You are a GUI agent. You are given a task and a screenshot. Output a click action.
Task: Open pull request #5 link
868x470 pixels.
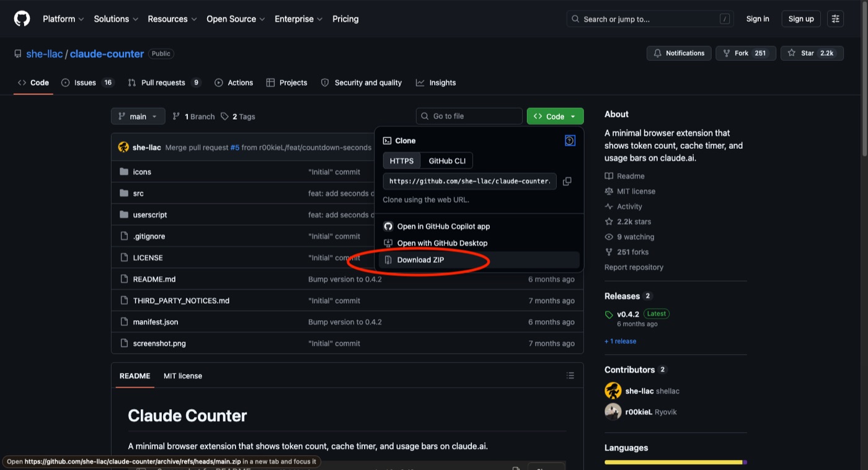pos(235,148)
